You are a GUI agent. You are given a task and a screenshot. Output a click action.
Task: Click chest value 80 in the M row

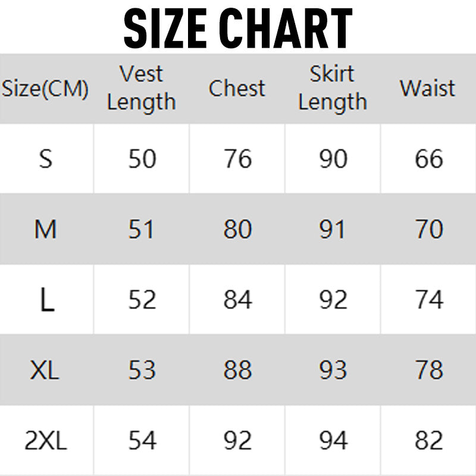(x=237, y=230)
